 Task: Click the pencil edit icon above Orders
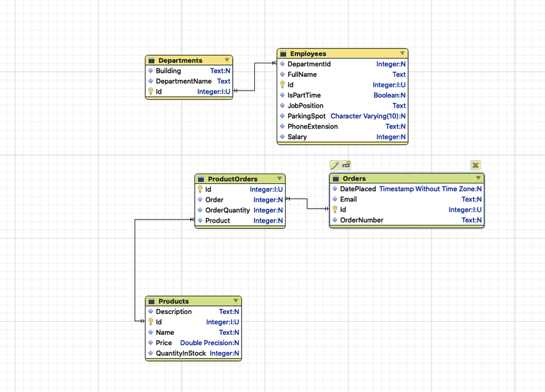pyautogui.click(x=335, y=165)
